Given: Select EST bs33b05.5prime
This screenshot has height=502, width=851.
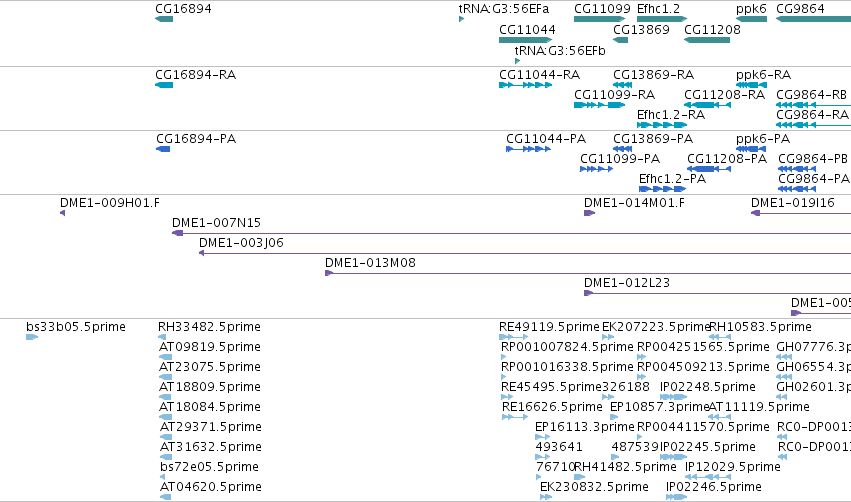Looking at the screenshot, I should (75, 327).
